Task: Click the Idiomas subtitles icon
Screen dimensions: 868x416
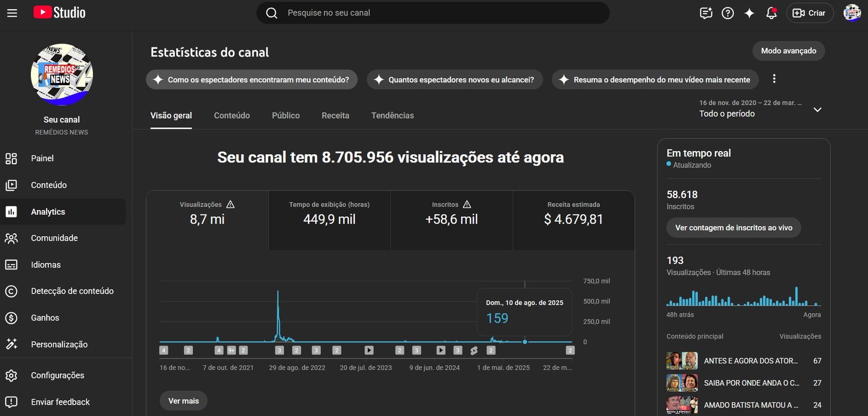Action: (11, 264)
